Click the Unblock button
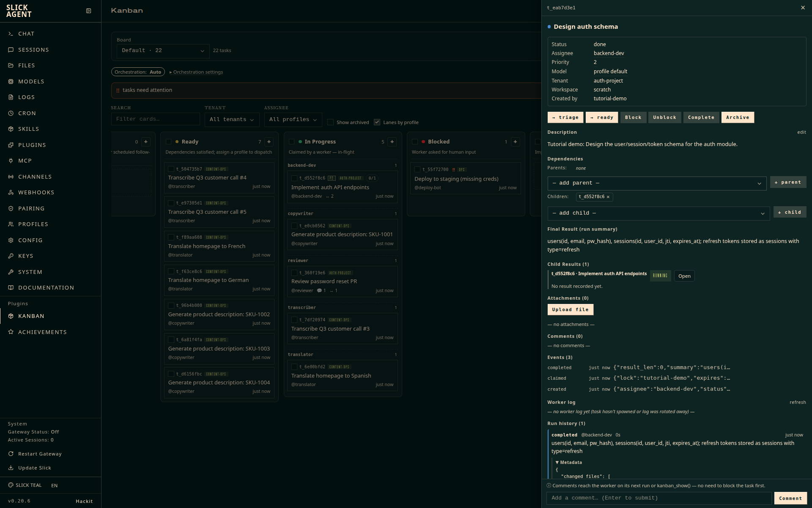 coord(664,118)
